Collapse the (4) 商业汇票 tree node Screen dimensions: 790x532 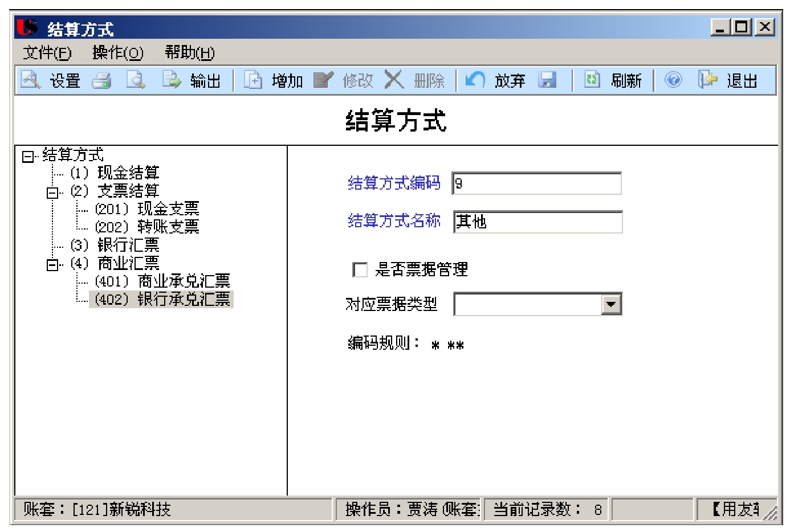pos(53,265)
